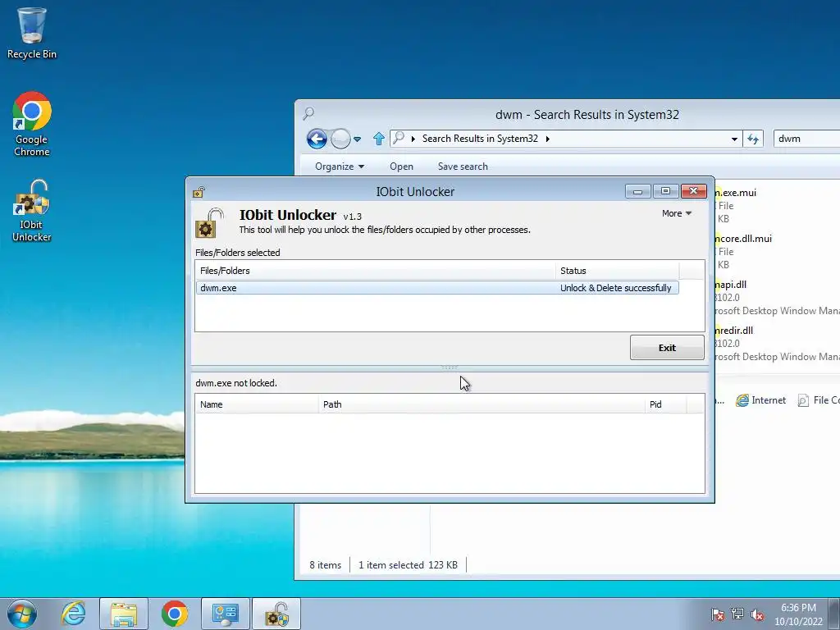The width and height of the screenshot is (840, 630).
Task: Click the search icon in Explorer title bar
Action: pyautogui.click(x=308, y=113)
